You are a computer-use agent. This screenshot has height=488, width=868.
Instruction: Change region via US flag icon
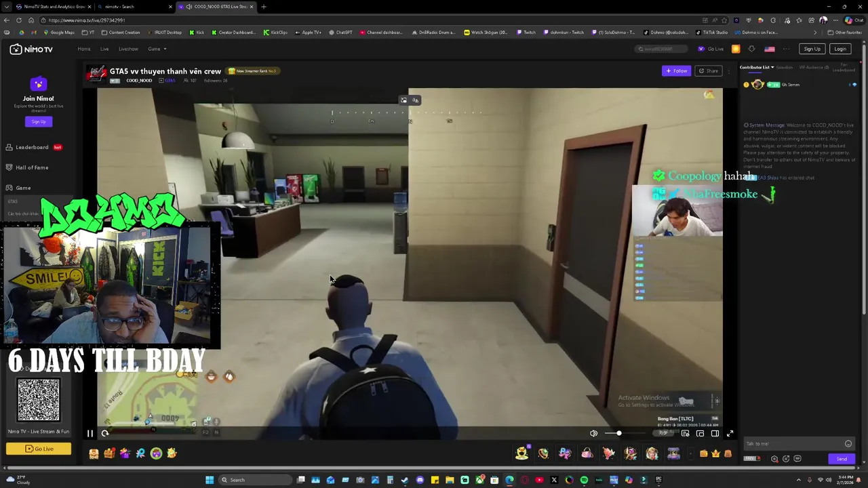[x=770, y=49]
